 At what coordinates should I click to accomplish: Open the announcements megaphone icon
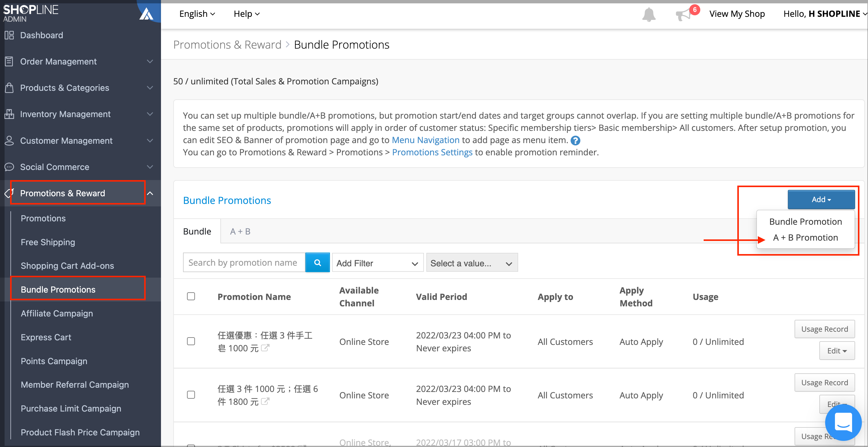coord(684,15)
